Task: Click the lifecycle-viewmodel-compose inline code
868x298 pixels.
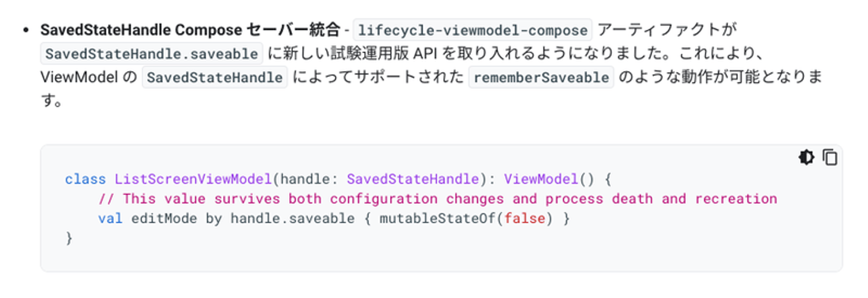Action: (472, 29)
